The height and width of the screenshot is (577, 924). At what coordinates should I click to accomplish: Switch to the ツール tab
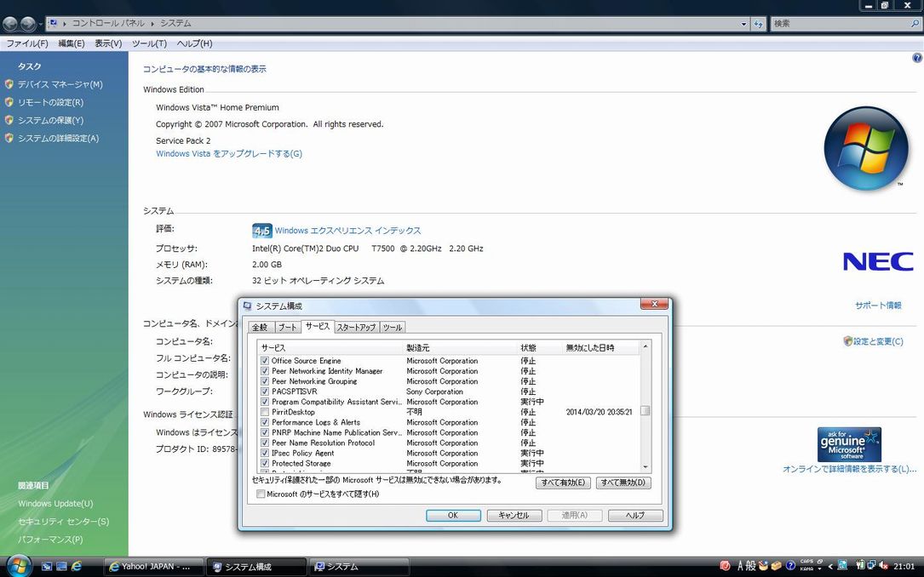tap(393, 328)
